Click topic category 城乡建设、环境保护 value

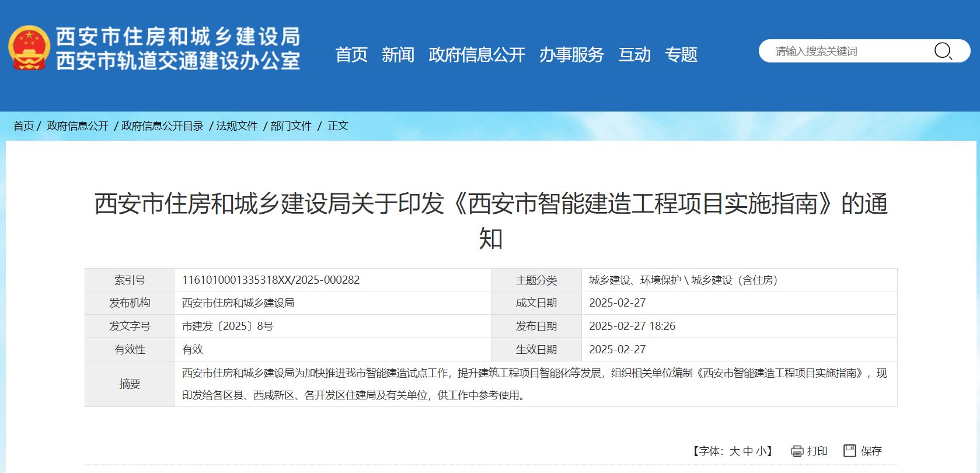[x=683, y=280]
